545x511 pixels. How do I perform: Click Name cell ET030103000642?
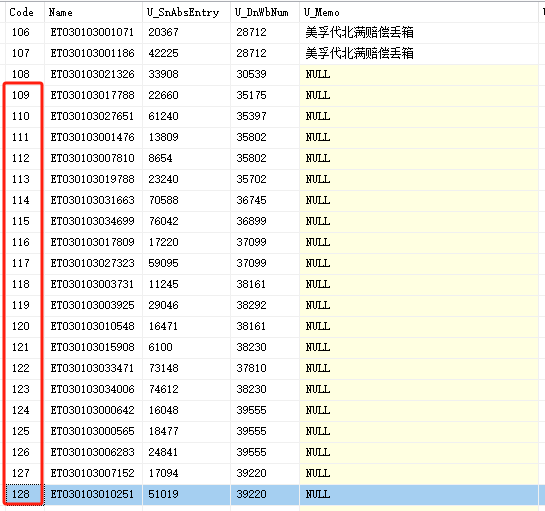pyautogui.click(x=93, y=411)
